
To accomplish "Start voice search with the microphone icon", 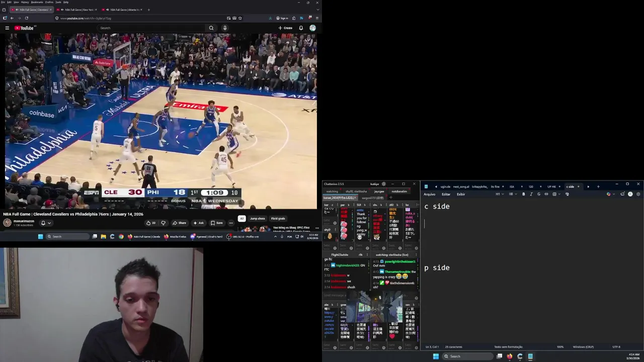I will (x=225, y=28).
